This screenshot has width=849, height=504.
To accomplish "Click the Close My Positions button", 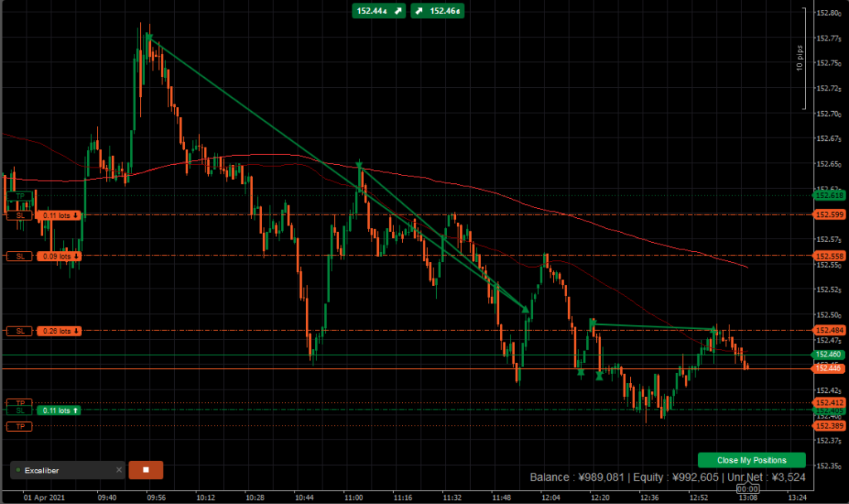I will coord(751,460).
